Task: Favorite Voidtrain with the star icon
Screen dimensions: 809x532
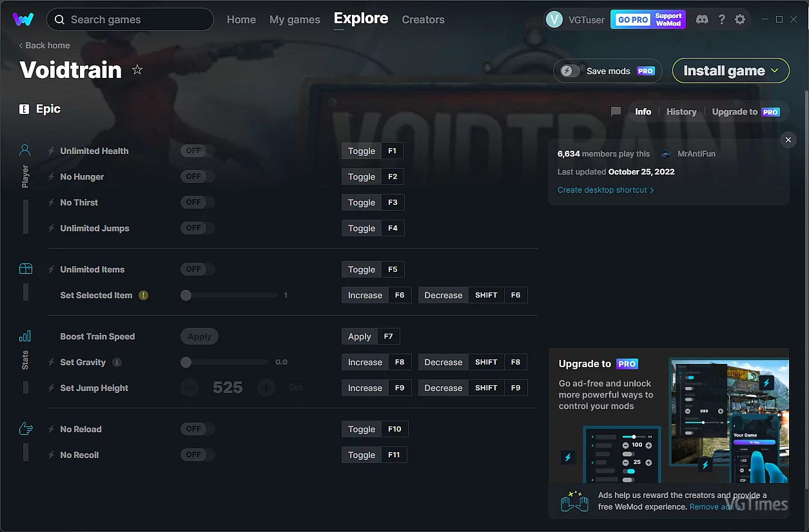Action: coord(137,70)
